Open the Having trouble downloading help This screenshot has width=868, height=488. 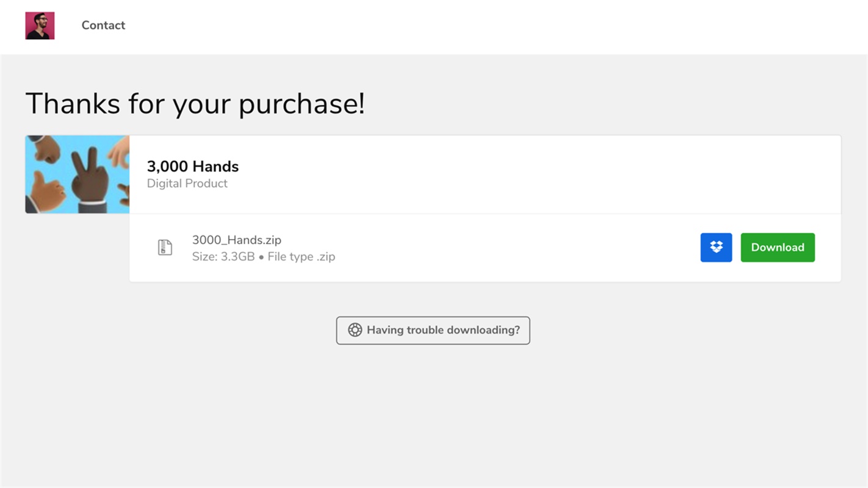433,330
